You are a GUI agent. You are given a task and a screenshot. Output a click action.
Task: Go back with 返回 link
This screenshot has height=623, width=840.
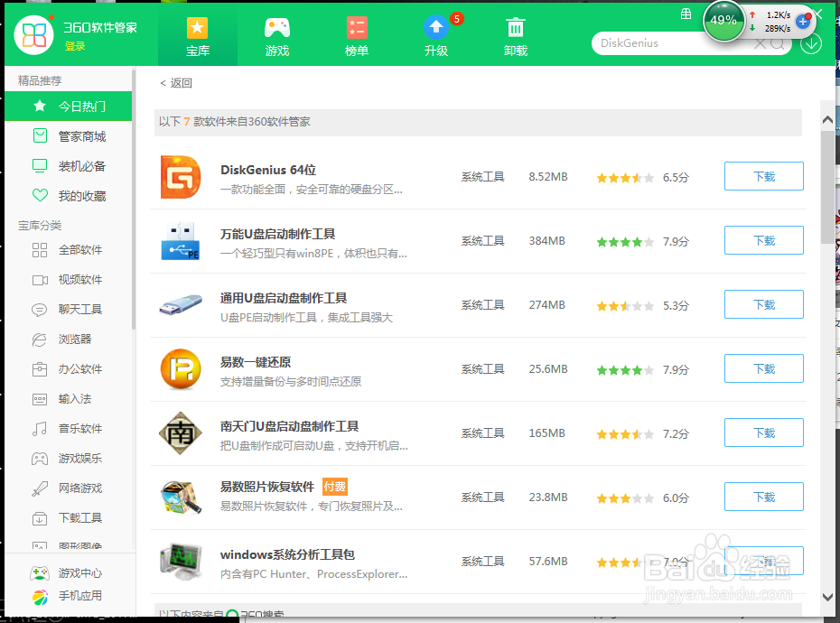176,83
